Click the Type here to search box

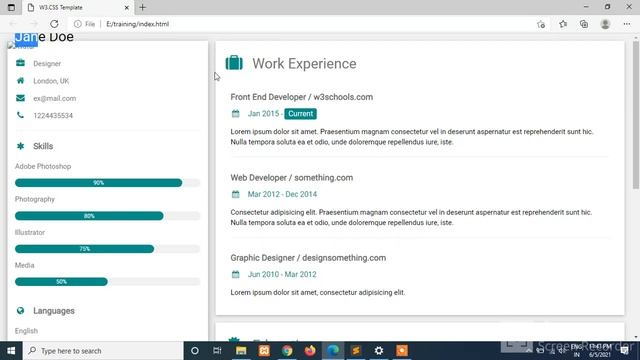(103, 351)
